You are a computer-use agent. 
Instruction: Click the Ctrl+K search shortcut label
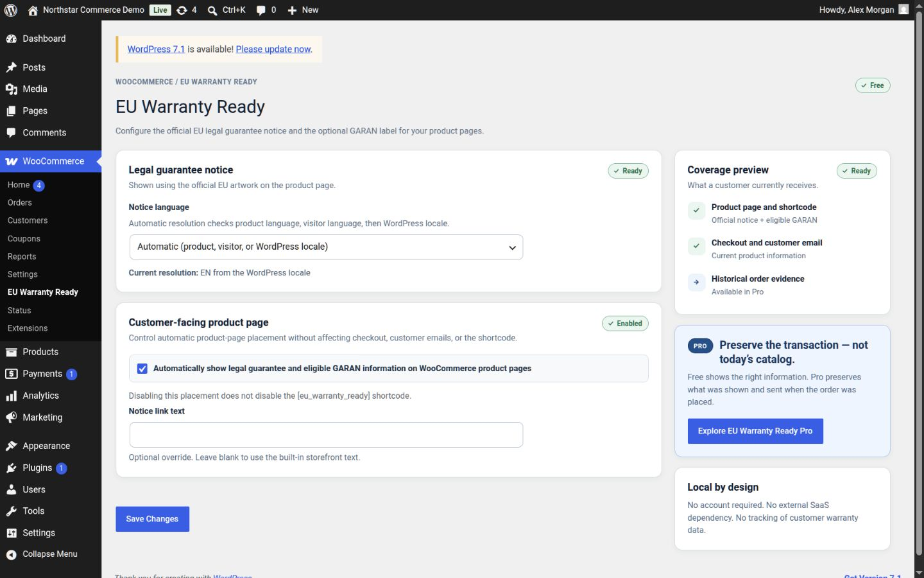tap(234, 10)
